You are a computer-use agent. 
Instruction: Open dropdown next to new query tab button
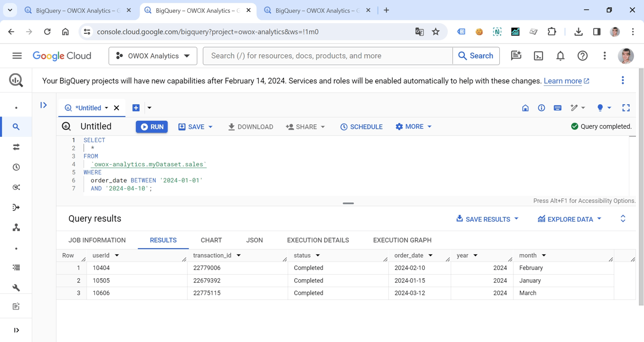coord(149,108)
